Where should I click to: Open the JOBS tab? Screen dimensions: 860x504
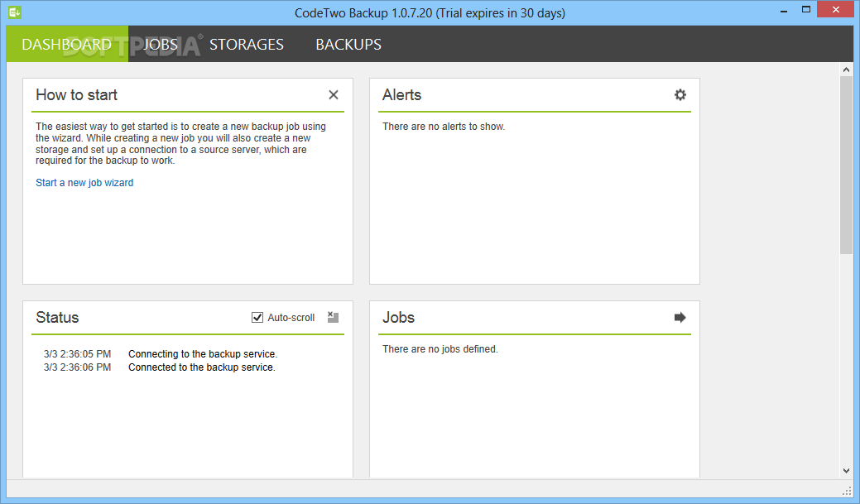[161, 44]
